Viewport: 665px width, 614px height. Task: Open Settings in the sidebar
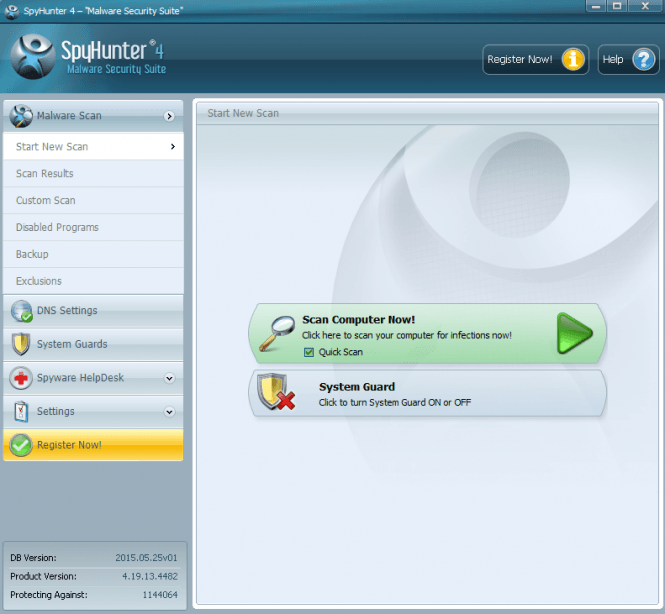(x=93, y=411)
